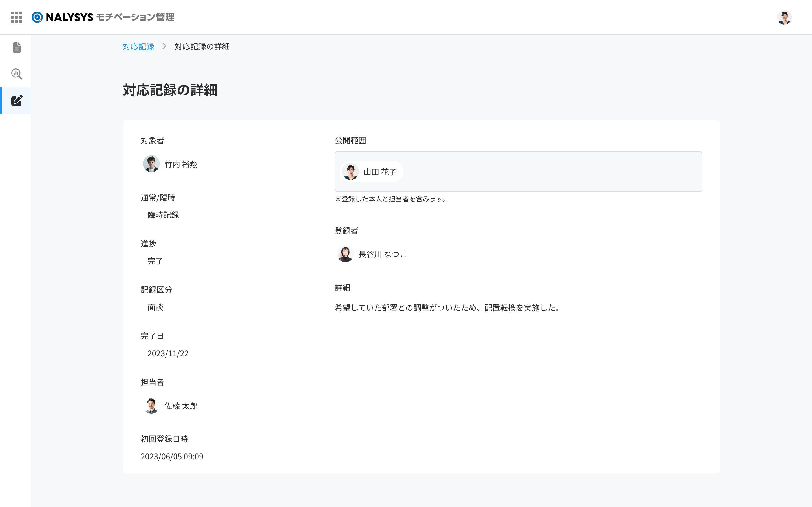
Task: Open the user profile avatar menu
Action: [784, 17]
